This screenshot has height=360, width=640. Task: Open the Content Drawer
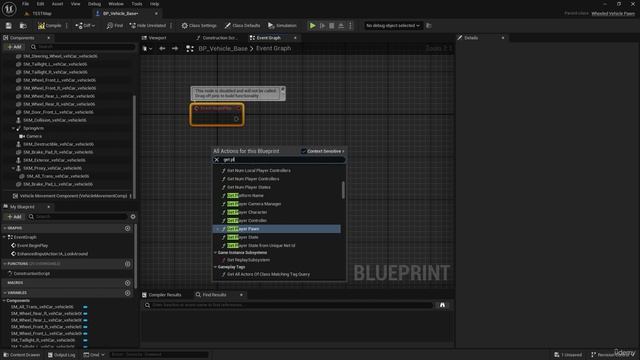(22, 355)
